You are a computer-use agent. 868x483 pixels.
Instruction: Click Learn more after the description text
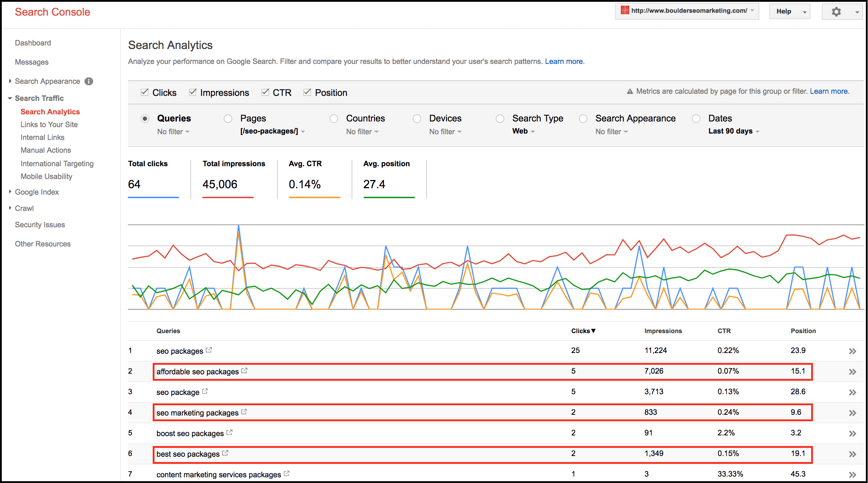click(565, 61)
